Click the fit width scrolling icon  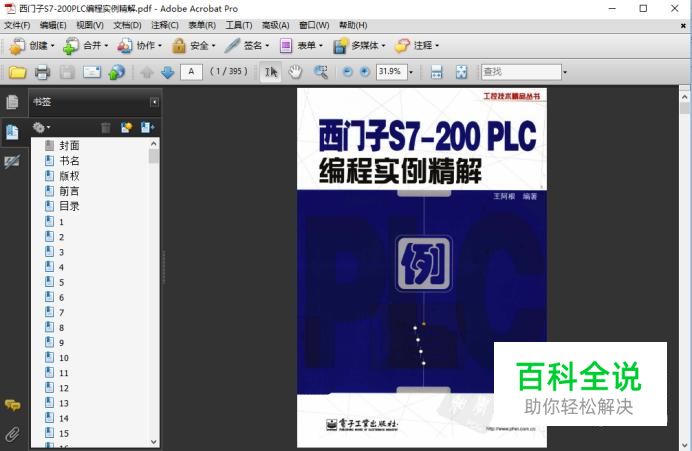[436, 72]
